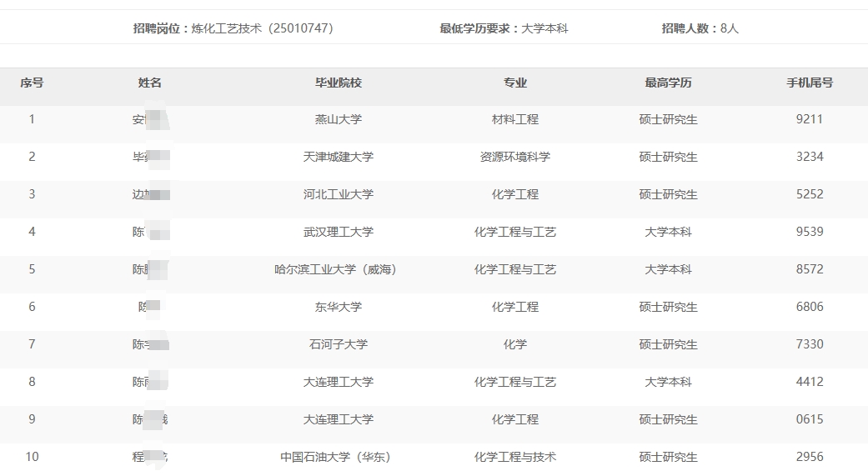Select the 河北工业大学 row's school cell
This screenshot has width=868, height=476.
tap(338, 194)
